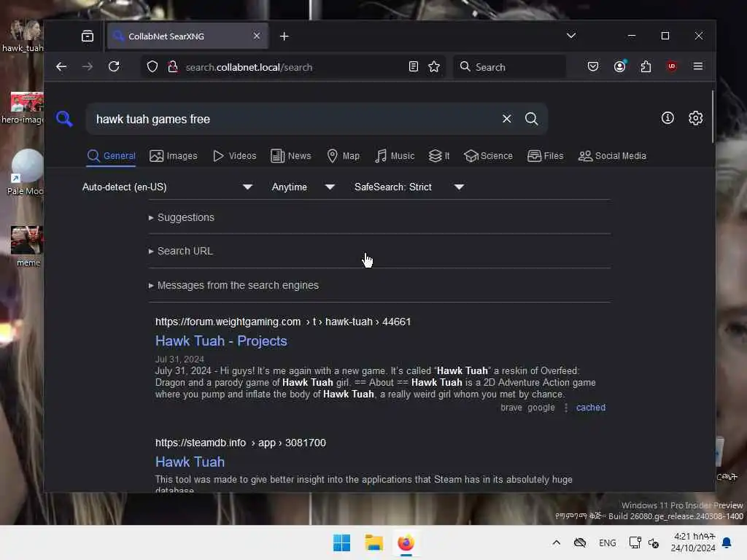The image size is (747, 560).
Task: Open the extensions puzzle icon
Action: [646, 66]
